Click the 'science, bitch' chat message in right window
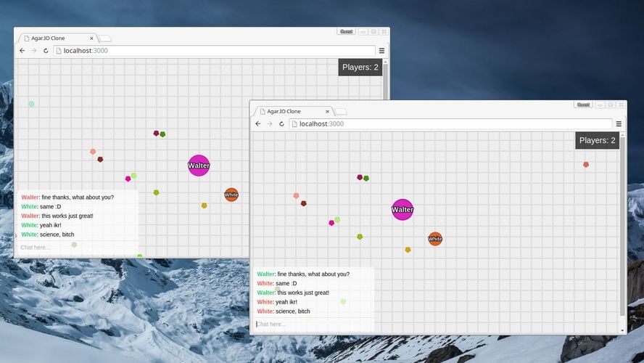Viewport: 644px width, 363px height. click(293, 311)
